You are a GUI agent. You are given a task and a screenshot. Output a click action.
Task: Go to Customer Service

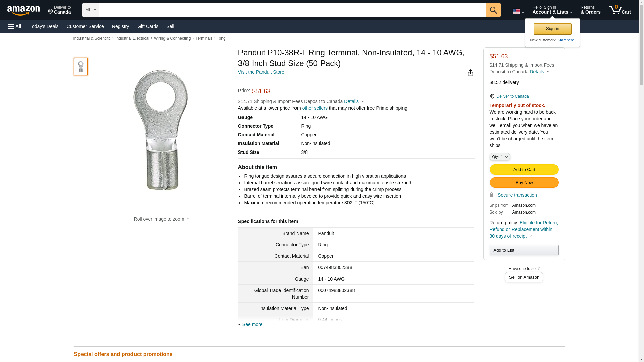[x=85, y=26]
